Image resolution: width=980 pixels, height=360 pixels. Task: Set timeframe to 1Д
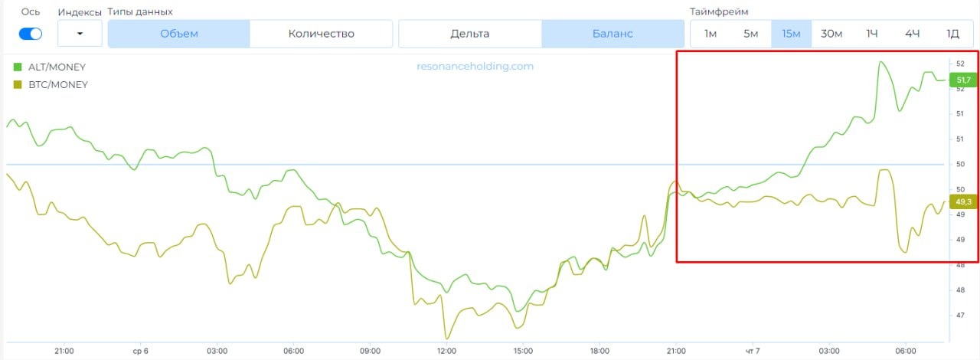952,34
